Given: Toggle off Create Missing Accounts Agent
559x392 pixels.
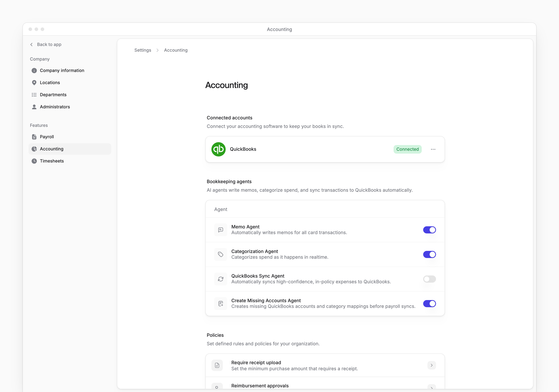Looking at the screenshot, I should (429, 303).
